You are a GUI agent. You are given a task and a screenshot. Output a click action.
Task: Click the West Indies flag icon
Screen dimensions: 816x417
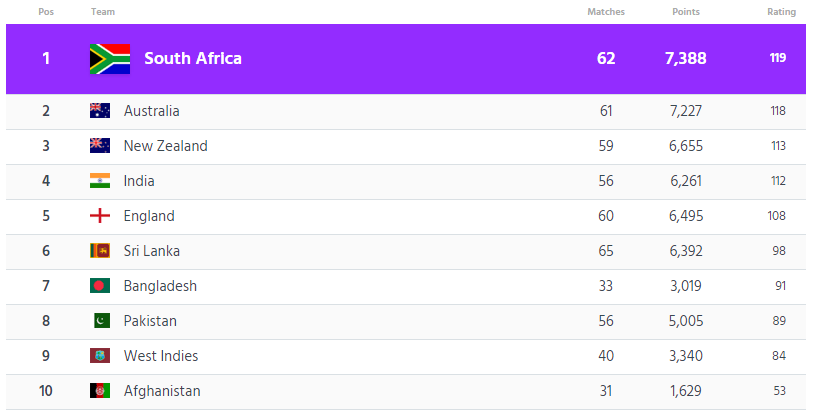click(x=100, y=356)
